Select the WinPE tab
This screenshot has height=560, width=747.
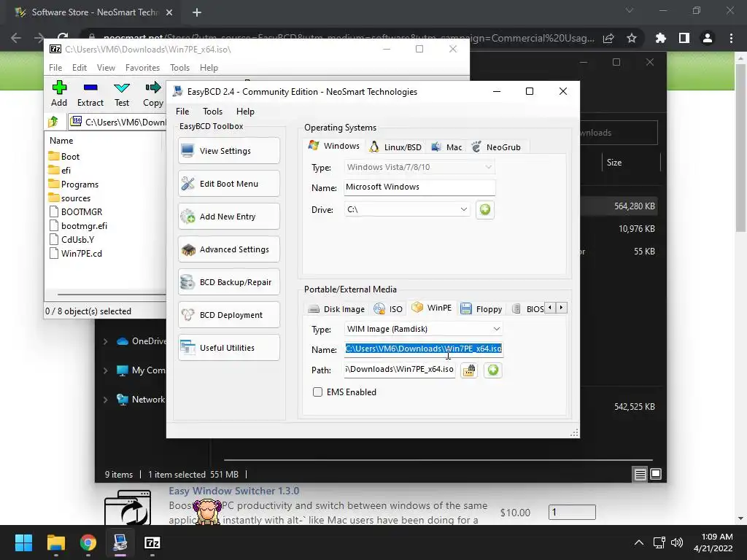click(432, 308)
